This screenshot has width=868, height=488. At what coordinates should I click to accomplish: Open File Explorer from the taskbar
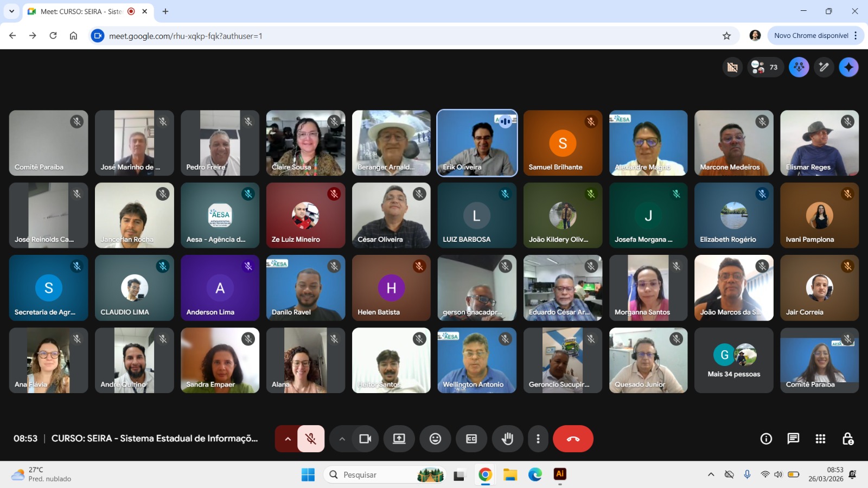point(510,475)
